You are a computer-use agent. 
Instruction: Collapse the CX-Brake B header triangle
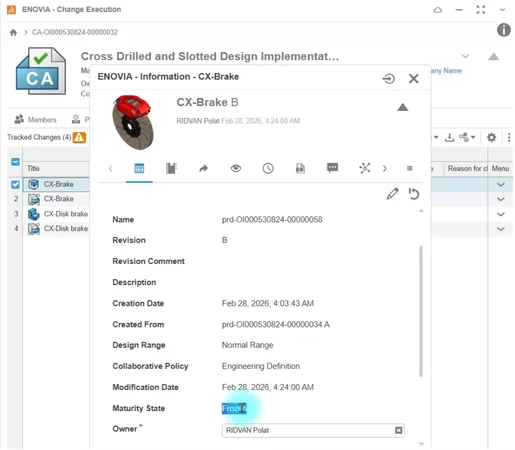tap(403, 107)
